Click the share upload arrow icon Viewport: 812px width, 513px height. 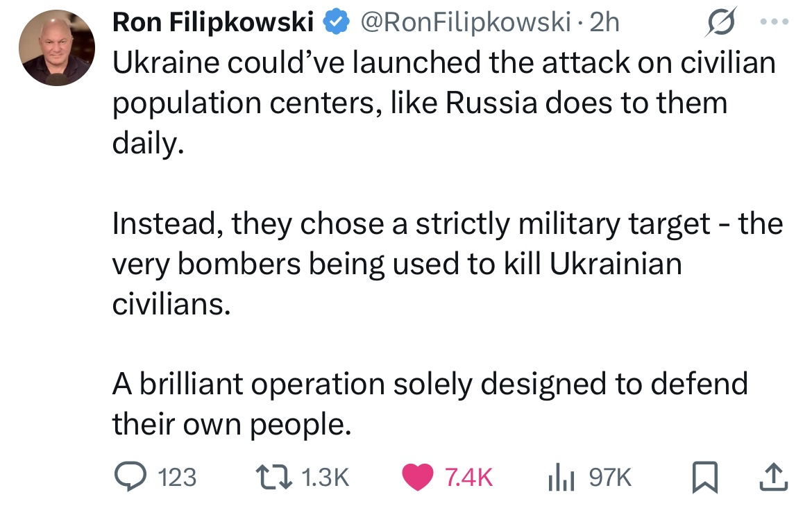tap(776, 477)
